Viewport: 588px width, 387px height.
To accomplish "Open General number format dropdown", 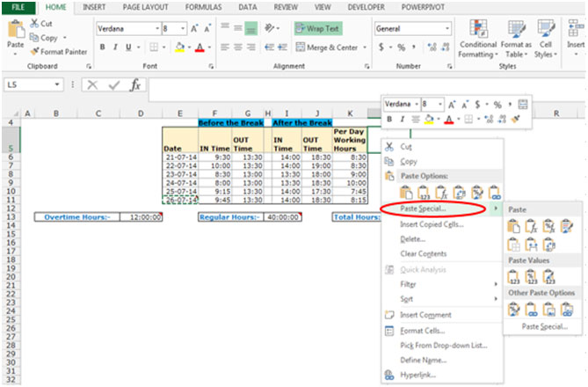I will (x=447, y=28).
